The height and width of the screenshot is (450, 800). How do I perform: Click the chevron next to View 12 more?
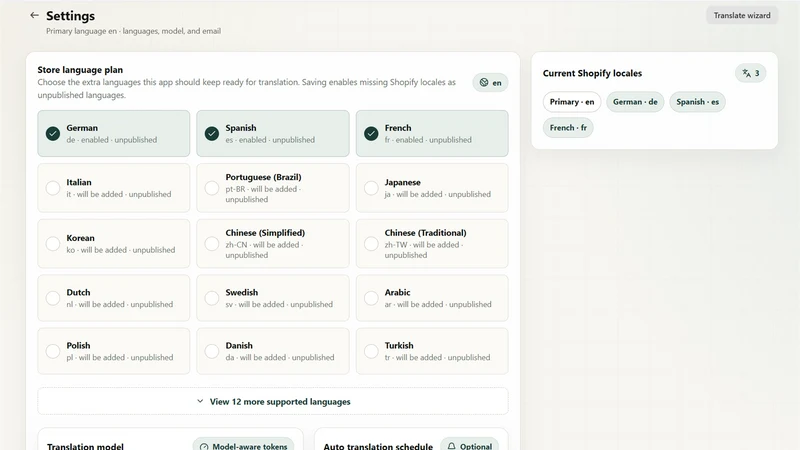(x=200, y=401)
